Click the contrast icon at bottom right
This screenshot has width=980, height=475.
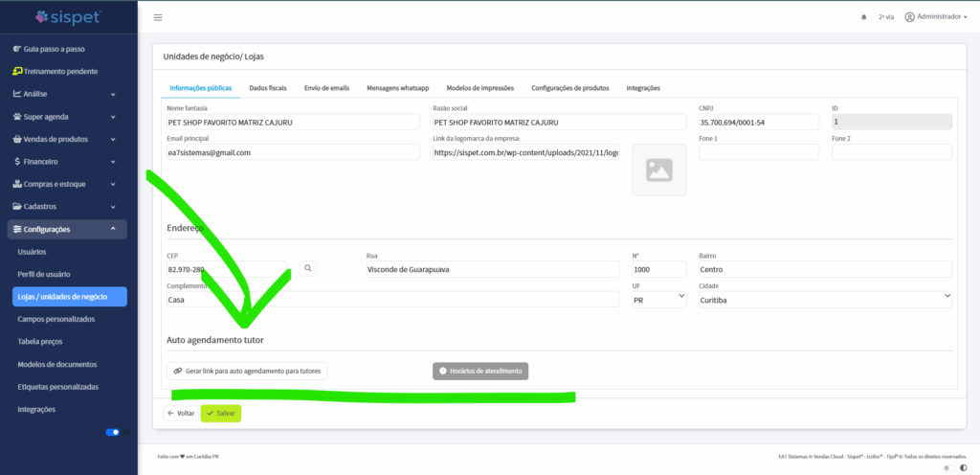click(x=962, y=468)
